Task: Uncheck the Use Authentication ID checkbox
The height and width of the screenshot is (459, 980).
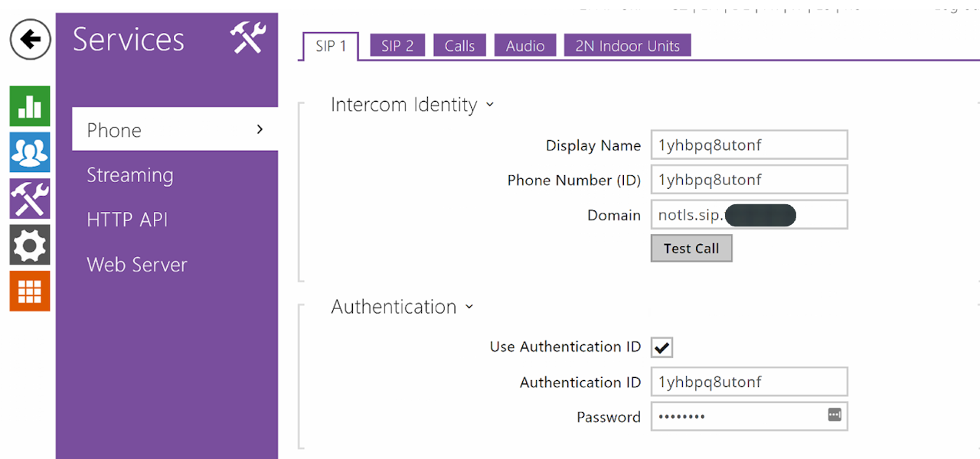Action: (661, 348)
